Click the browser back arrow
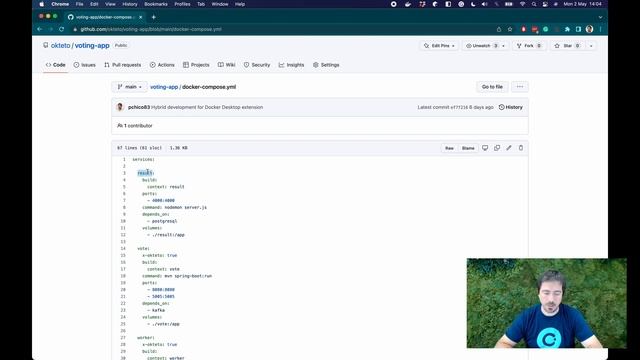The width and height of the screenshot is (640, 360). coord(40,29)
